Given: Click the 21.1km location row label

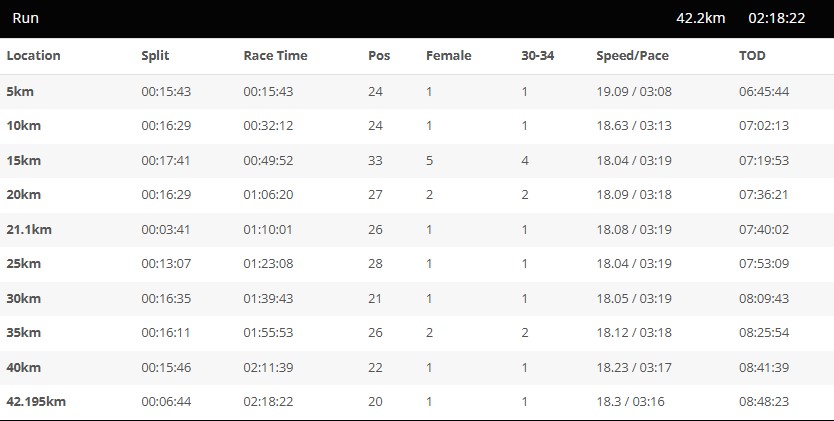Looking at the screenshot, I should [x=29, y=230].
